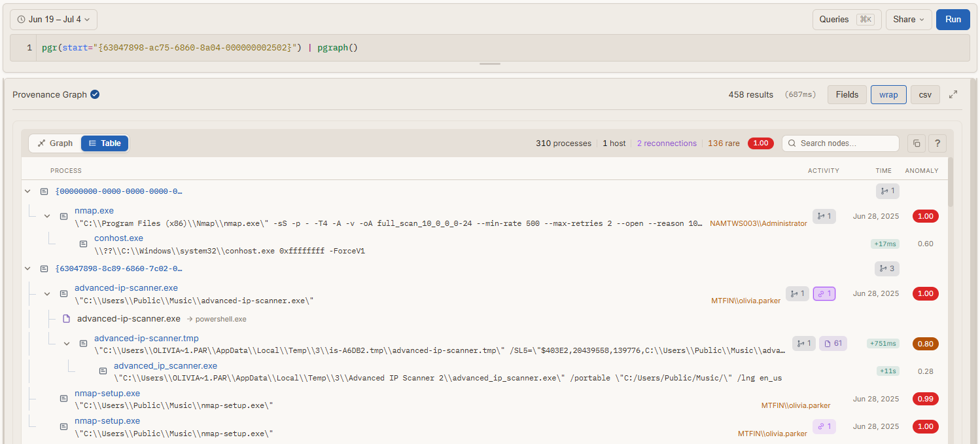Click the branch count badge on the nmap.exe row
This screenshot has width=980, height=444.
(824, 216)
